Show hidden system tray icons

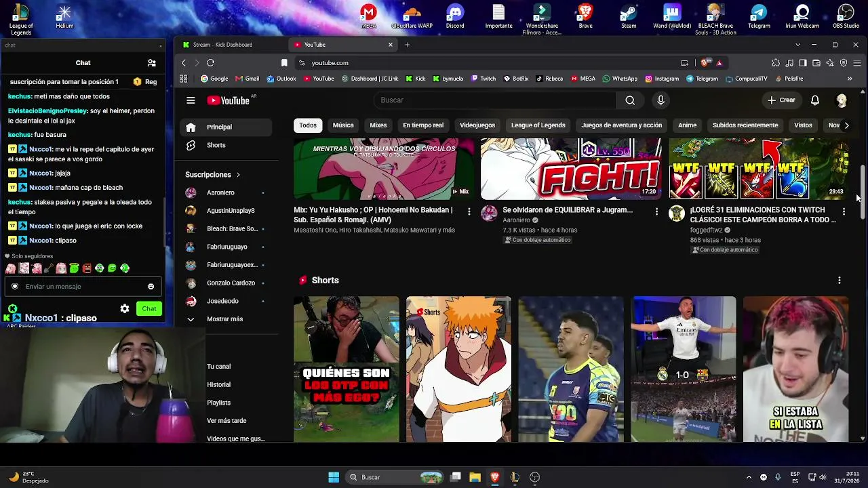click(749, 477)
